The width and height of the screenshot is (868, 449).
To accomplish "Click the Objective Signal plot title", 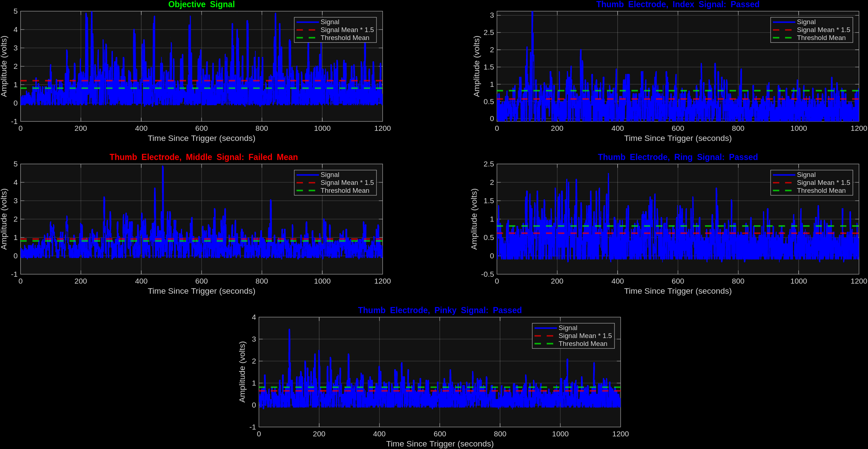I will click(201, 5).
